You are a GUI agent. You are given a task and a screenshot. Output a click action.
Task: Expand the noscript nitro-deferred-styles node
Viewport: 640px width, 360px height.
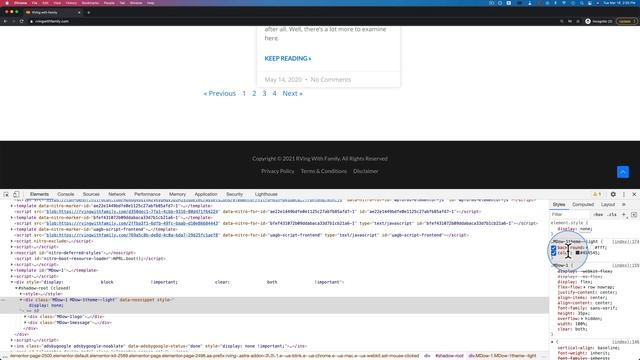coord(12,253)
